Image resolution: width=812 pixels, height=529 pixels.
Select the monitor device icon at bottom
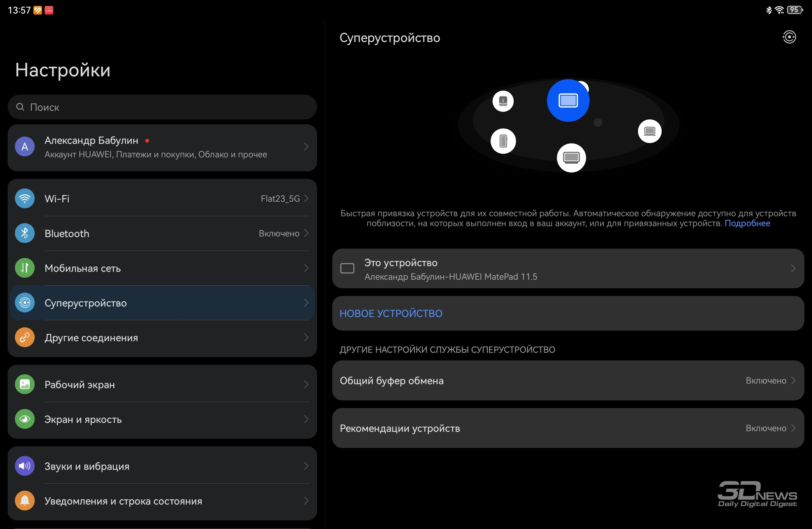[x=571, y=158]
